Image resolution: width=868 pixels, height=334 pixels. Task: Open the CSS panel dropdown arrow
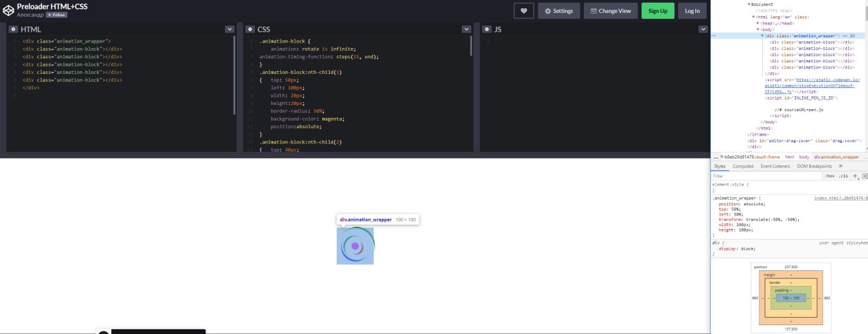[x=466, y=30]
